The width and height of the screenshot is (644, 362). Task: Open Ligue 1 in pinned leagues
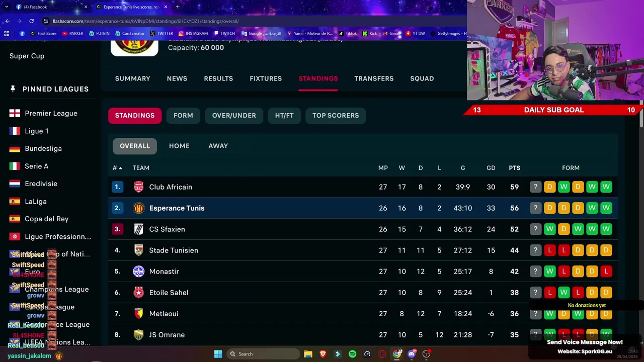point(37,131)
